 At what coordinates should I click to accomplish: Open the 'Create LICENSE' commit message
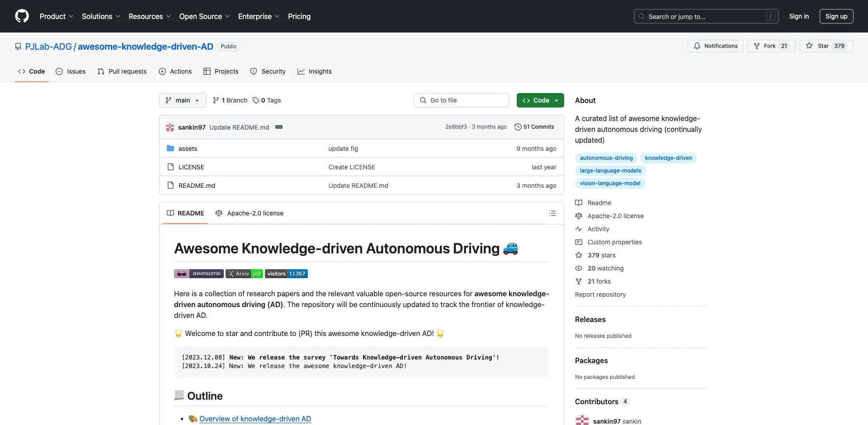352,167
